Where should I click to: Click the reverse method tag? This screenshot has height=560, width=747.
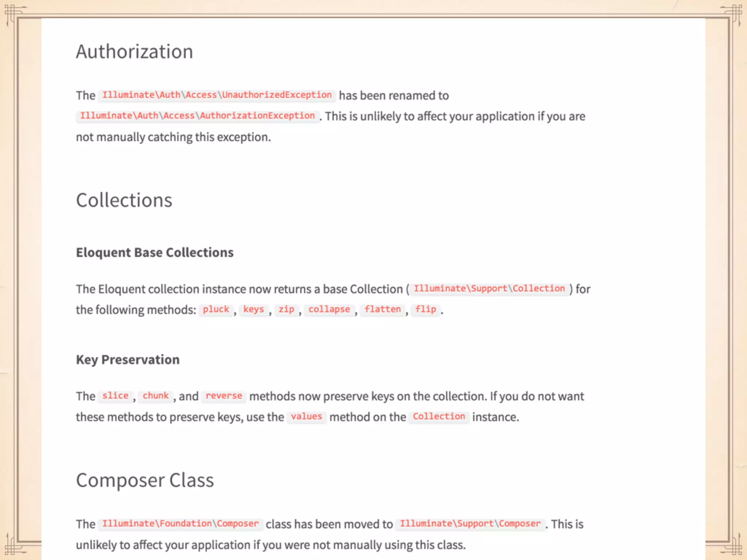point(224,396)
